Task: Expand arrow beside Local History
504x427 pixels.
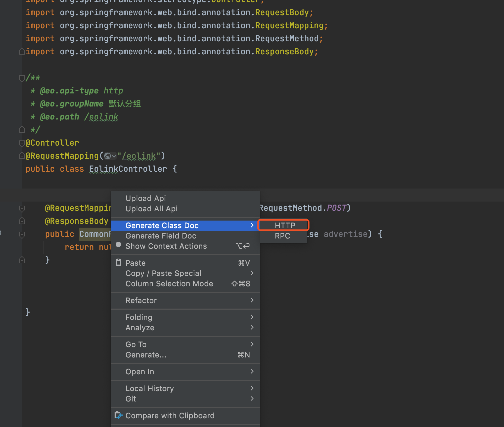Action: [x=252, y=388]
